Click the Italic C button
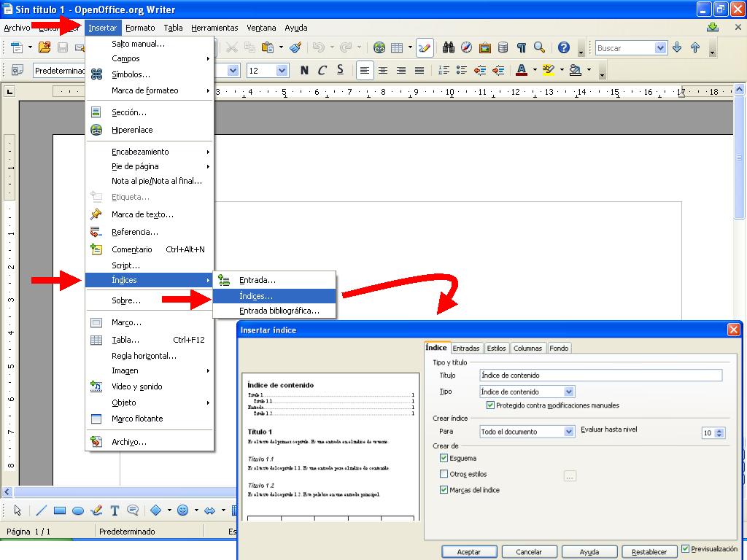The height and width of the screenshot is (560, 747). tap(322, 71)
